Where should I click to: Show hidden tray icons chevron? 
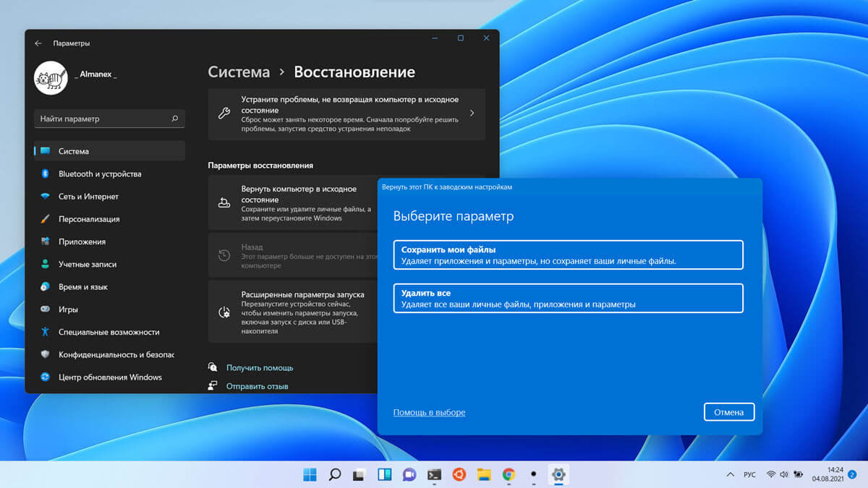tap(729, 474)
